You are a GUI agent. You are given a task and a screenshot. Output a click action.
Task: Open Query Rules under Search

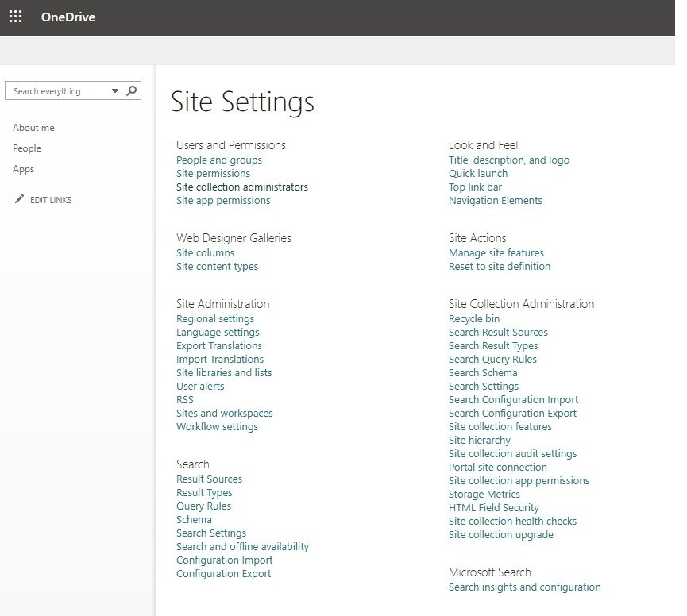204,506
